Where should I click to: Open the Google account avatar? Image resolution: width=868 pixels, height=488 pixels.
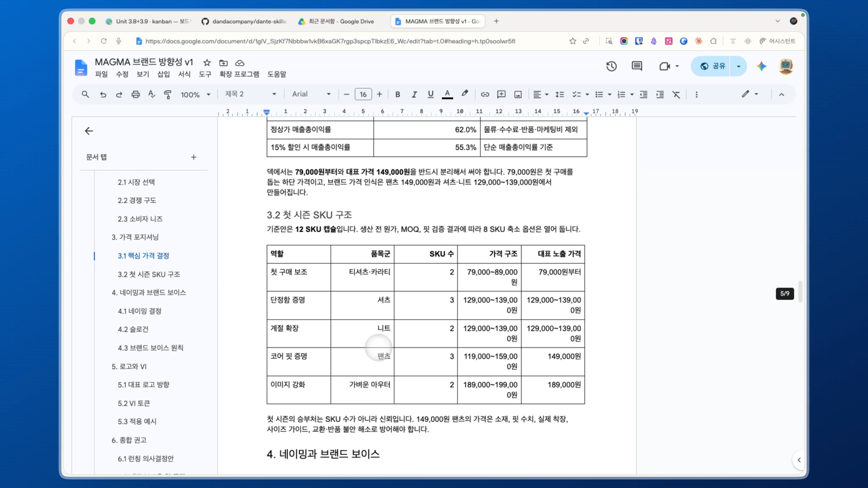(786, 66)
